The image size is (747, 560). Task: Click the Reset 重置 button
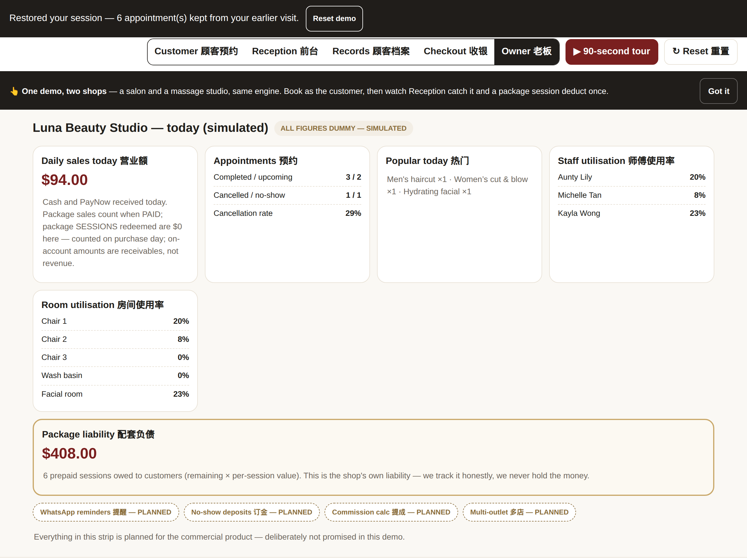(701, 51)
